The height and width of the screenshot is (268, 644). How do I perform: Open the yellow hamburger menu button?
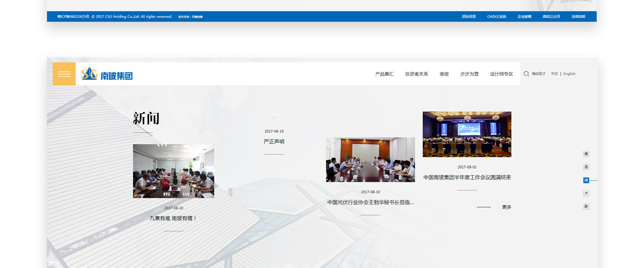64,74
